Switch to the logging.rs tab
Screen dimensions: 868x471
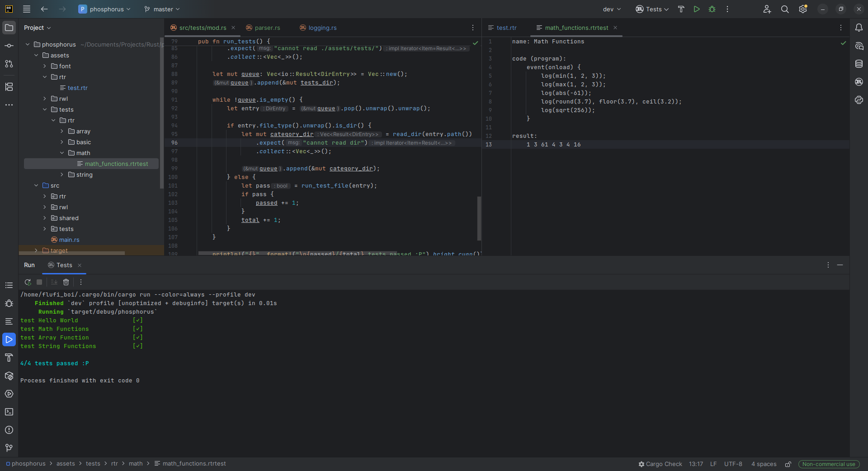click(318, 28)
